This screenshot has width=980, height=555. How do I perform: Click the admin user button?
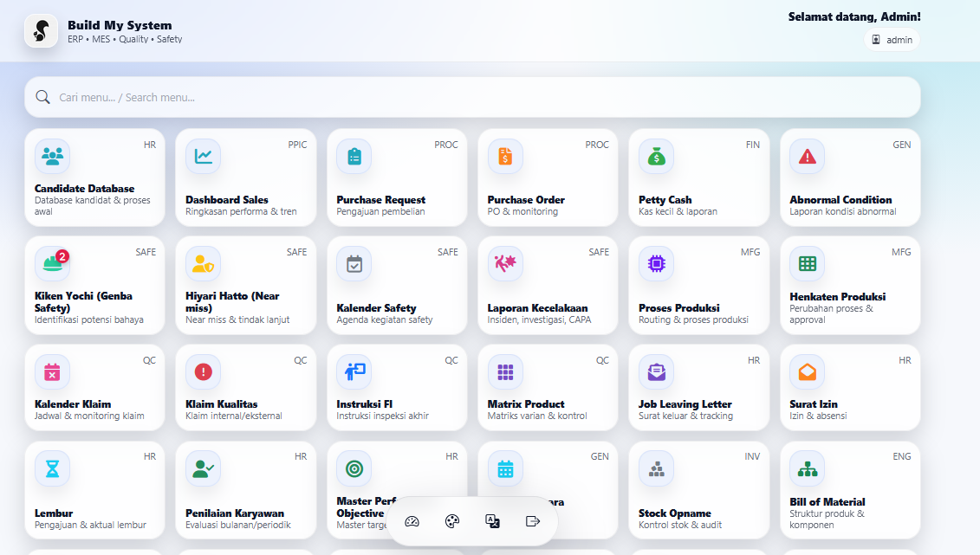click(x=892, y=40)
